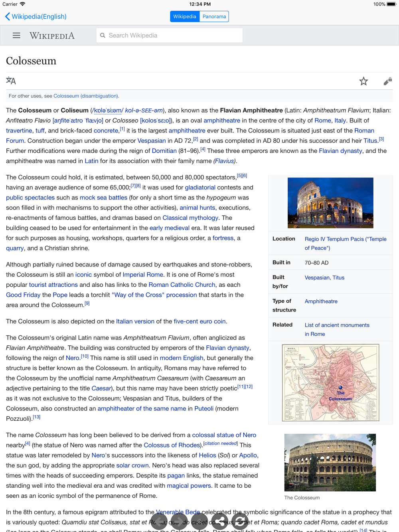
Task: Select the Wikipedia segment tab
Action: [185, 16]
